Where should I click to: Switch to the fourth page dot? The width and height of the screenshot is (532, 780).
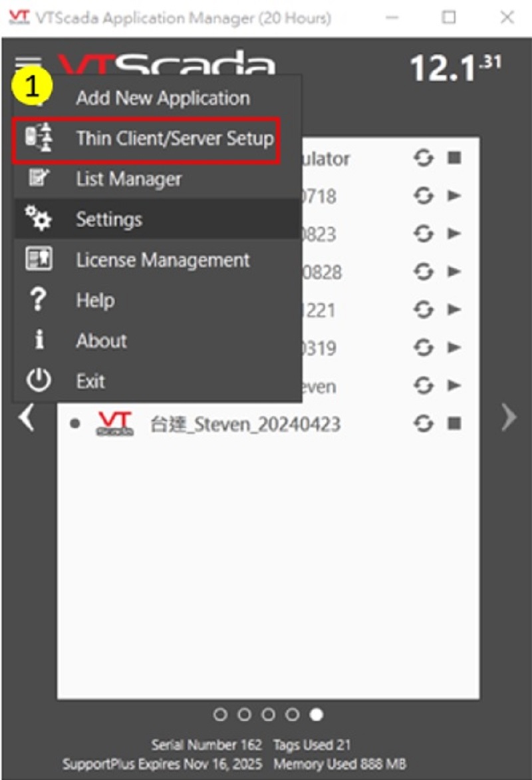point(293,715)
